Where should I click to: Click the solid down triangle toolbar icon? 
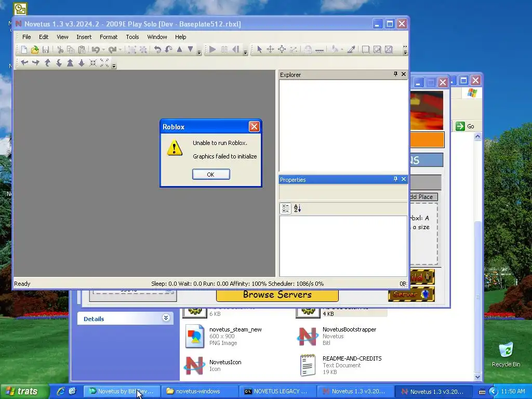191,49
